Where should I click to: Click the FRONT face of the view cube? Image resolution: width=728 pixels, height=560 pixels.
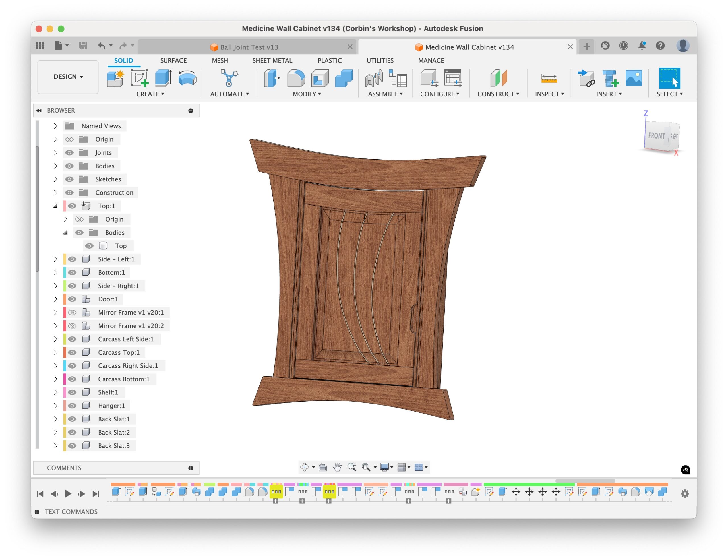point(656,136)
